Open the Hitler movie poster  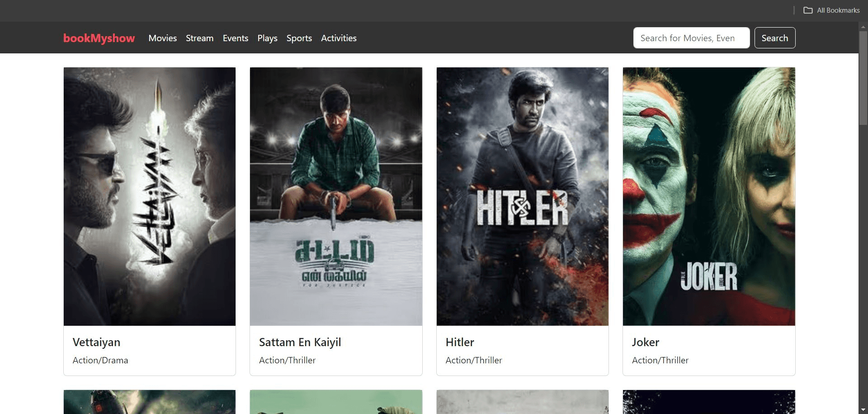tap(523, 196)
